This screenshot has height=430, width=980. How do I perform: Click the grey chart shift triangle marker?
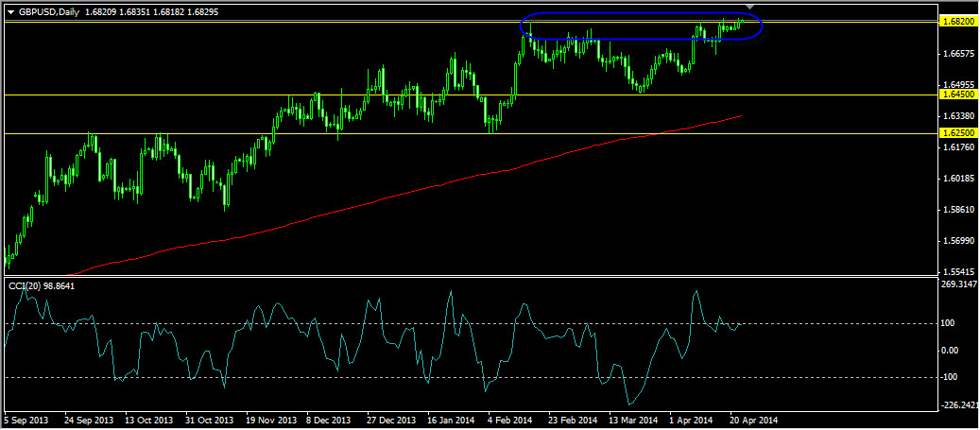pos(752,7)
